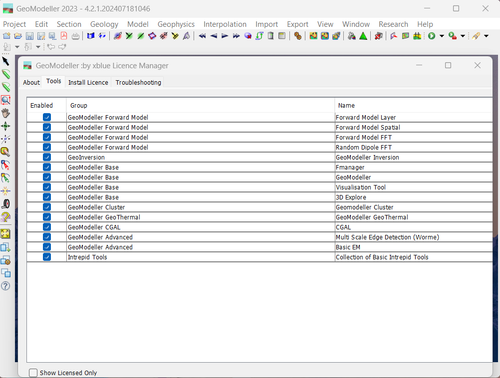This screenshot has width=500, height=378.
Task: Open the Geophysics menu
Action: pyautogui.click(x=176, y=24)
